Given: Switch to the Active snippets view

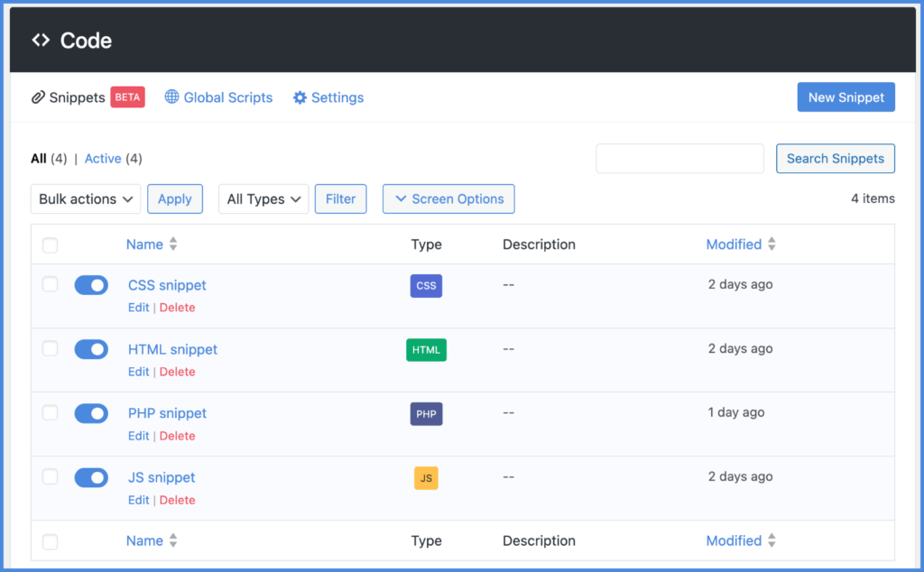Looking at the screenshot, I should pyautogui.click(x=103, y=158).
